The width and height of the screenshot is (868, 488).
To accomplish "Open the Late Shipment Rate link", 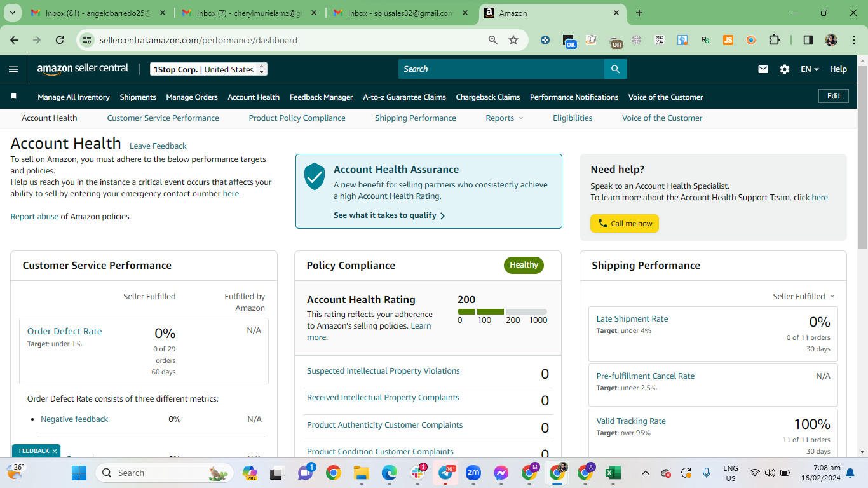I will (x=632, y=319).
